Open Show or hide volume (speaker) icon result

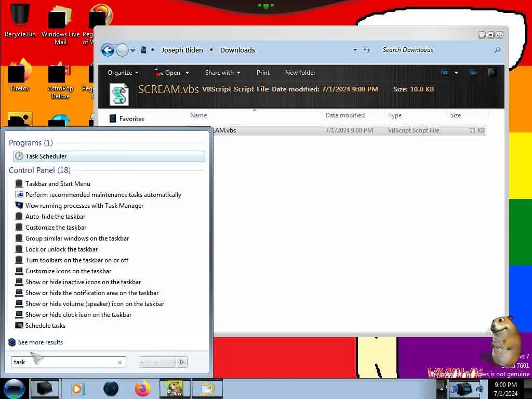point(90,303)
